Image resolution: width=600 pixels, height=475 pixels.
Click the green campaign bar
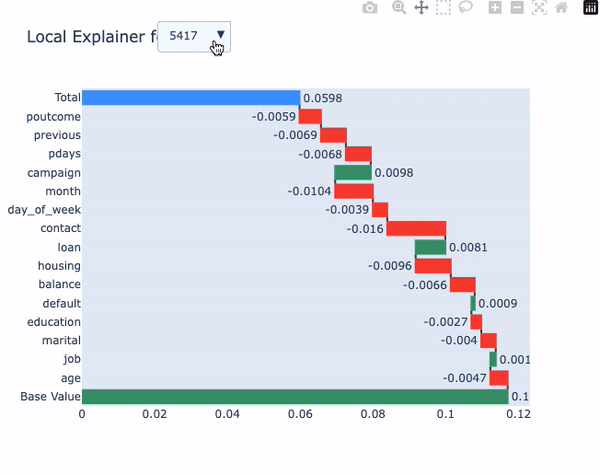click(353, 173)
